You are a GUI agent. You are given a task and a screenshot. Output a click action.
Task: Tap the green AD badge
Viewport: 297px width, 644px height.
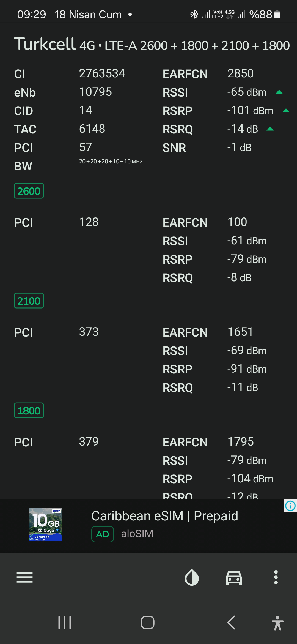tap(103, 534)
